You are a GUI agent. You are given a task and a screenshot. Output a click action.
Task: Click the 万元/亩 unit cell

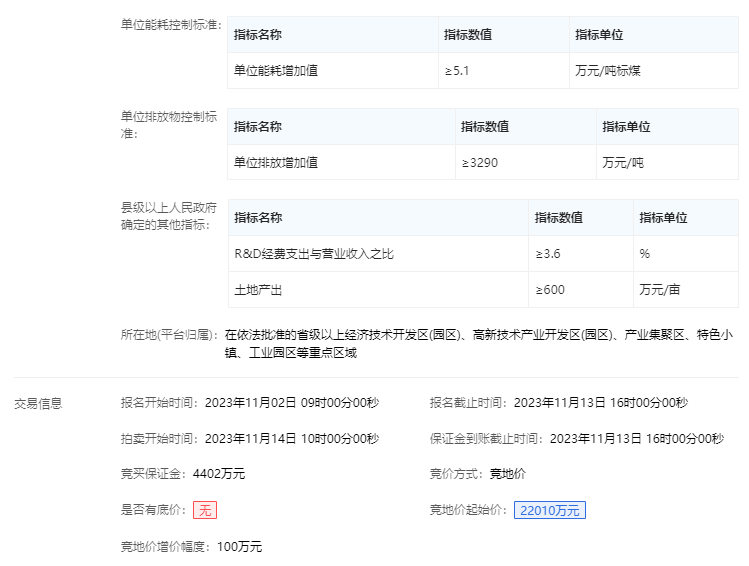click(x=660, y=290)
